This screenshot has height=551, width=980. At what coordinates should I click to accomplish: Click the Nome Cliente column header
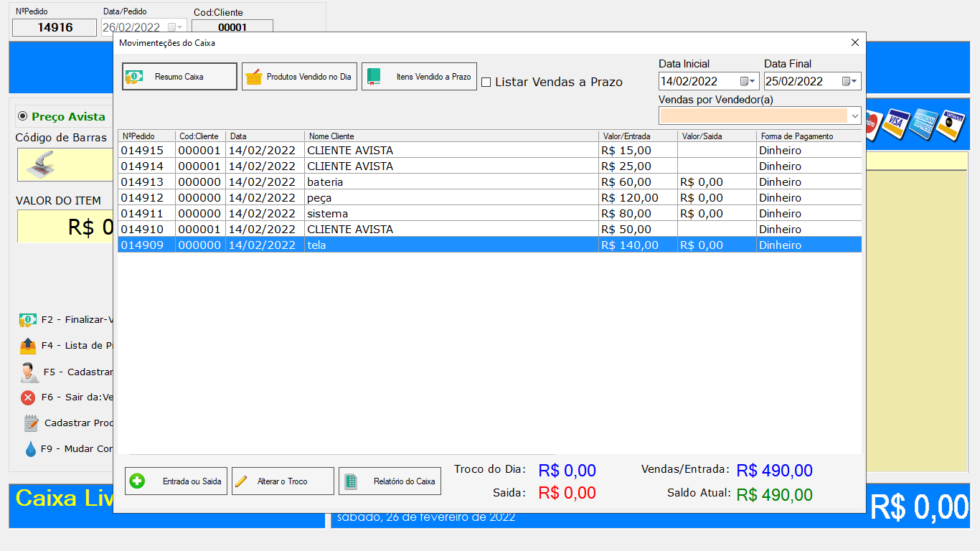pyautogui.click(x=451, y=136)
